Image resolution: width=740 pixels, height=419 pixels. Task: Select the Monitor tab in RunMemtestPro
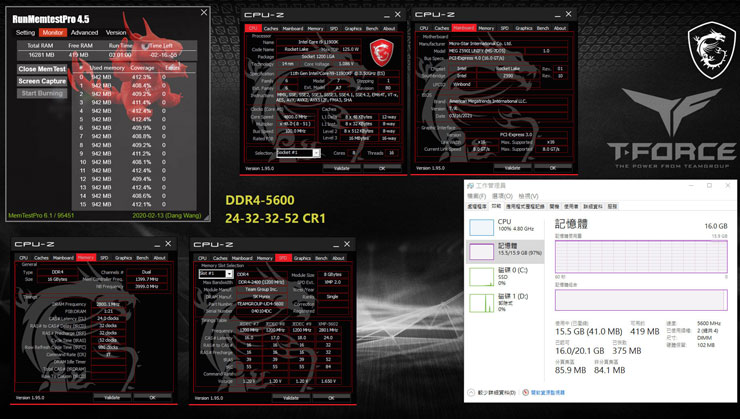(x=52, y=33)
